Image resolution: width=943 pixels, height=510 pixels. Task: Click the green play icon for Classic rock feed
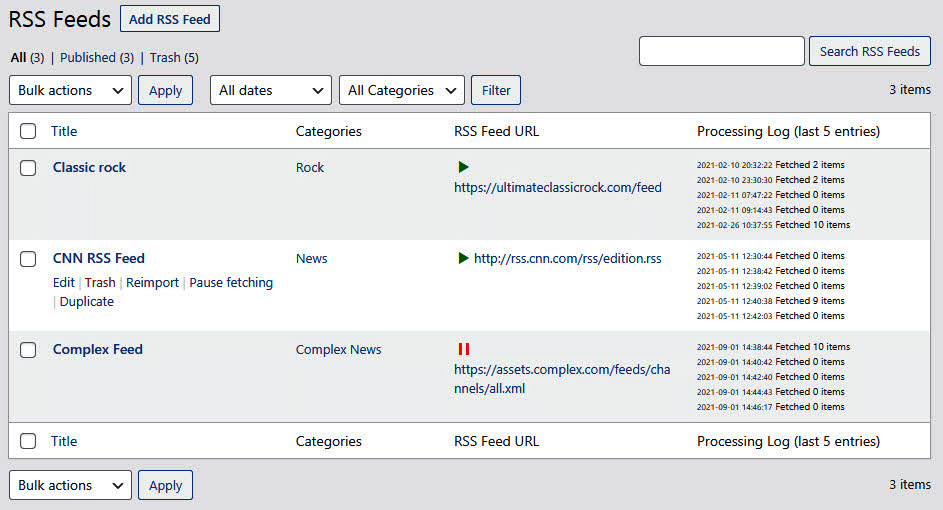click(463, 167)
